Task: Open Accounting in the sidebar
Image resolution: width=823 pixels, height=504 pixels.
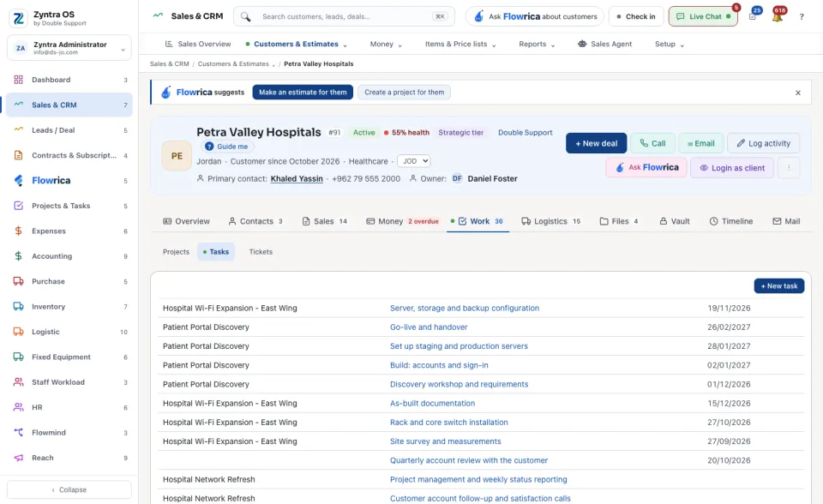Action: tap(69, 256)
